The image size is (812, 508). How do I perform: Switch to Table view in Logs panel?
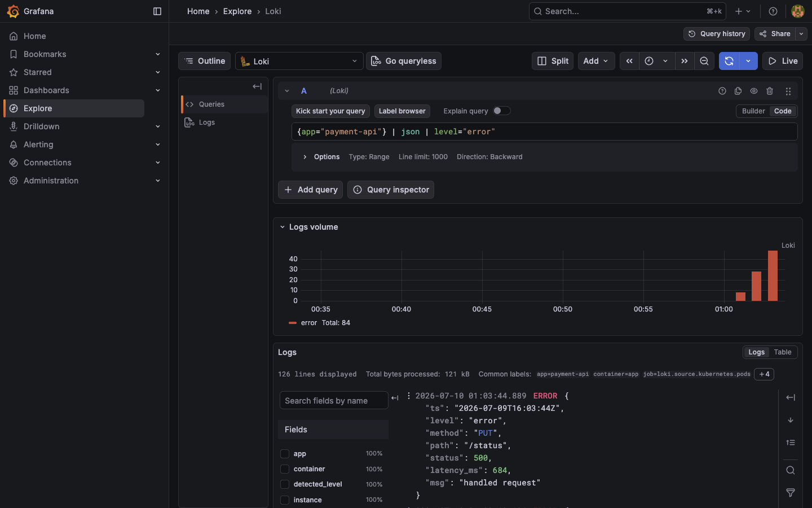coord(783,352)
